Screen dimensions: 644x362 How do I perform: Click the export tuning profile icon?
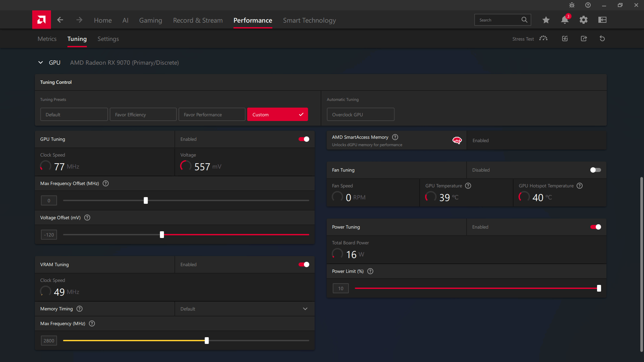point(584,39)
